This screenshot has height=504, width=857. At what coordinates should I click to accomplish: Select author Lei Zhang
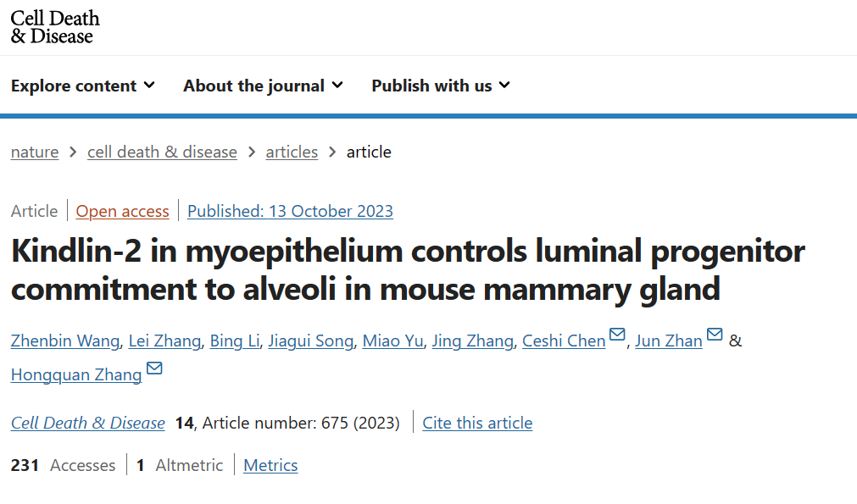(x=164, y=341)
